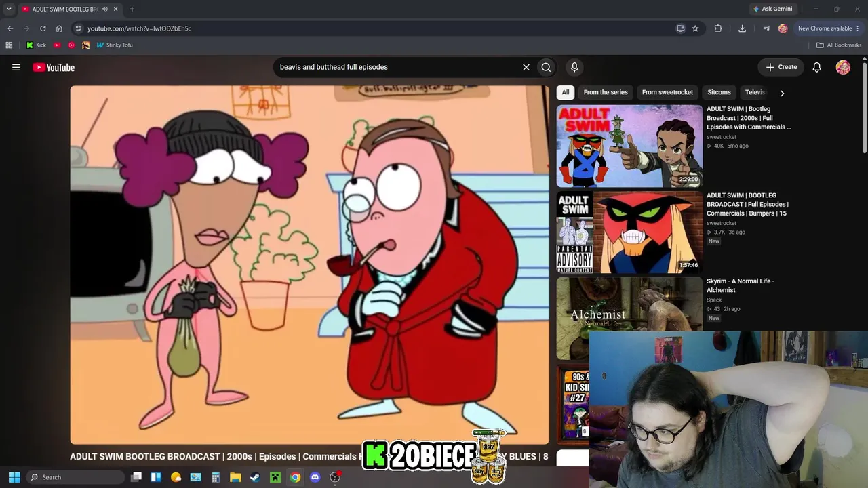Reload the current page
Image resolution: width=868 pixels, height=488 pixels.
click(x=43, y=28)
